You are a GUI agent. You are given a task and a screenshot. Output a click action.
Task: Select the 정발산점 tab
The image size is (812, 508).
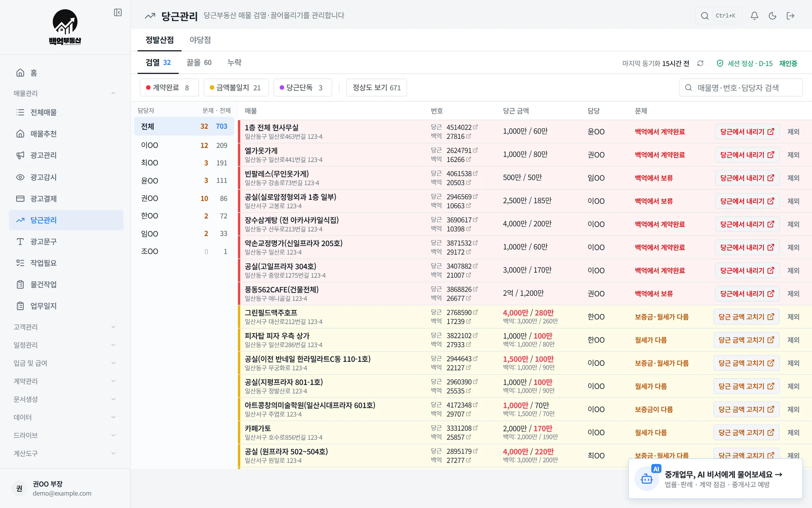point(159,40)
